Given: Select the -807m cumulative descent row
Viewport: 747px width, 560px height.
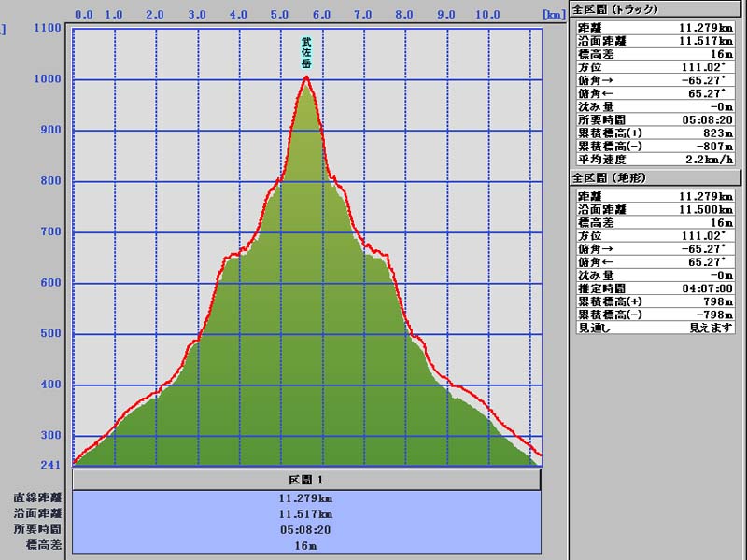Looking at the screenshot, I should point(653,147).
